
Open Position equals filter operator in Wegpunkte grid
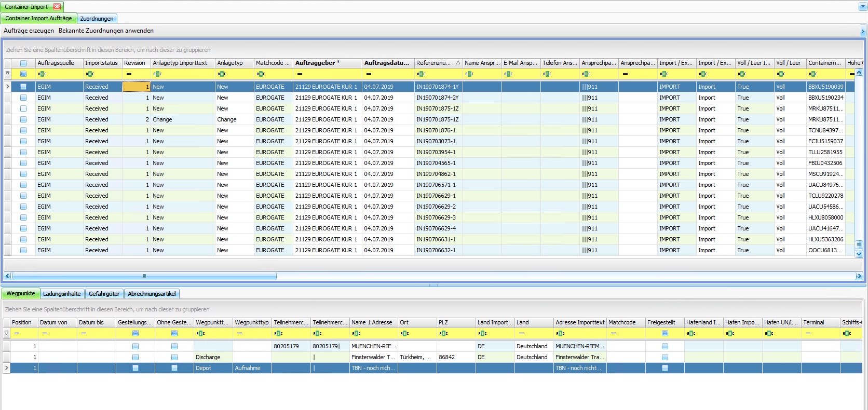16,333
